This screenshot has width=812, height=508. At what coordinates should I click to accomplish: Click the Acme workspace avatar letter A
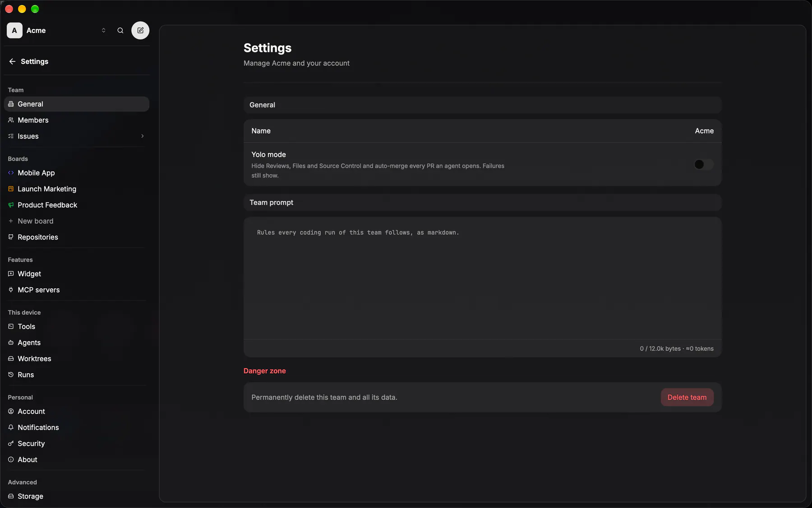point(14,30)
